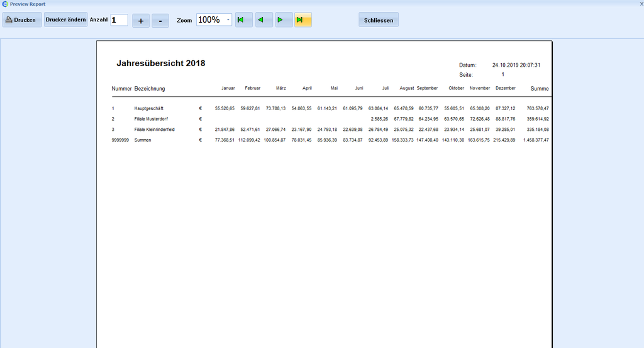This screenshot has width=644, height=348.
Task: Click Summen December value 215.429,89
Action: pyautogui.click(x=504, y=140)
